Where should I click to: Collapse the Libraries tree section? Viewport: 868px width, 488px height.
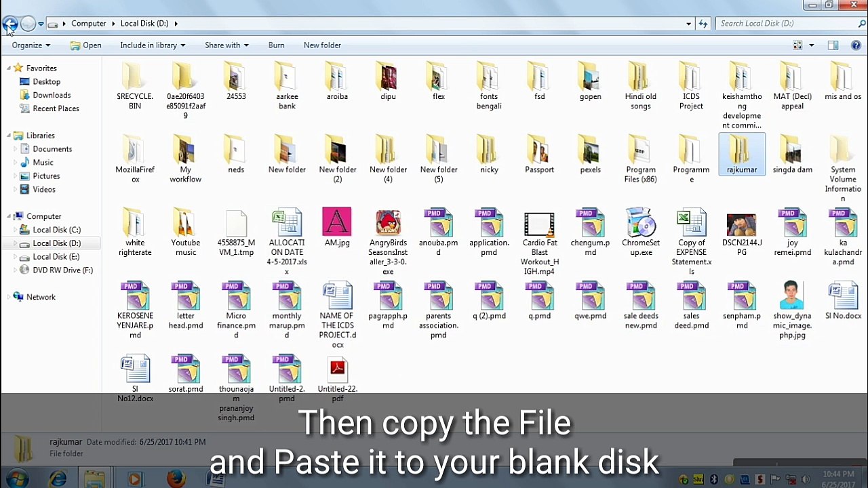[9, 136]
